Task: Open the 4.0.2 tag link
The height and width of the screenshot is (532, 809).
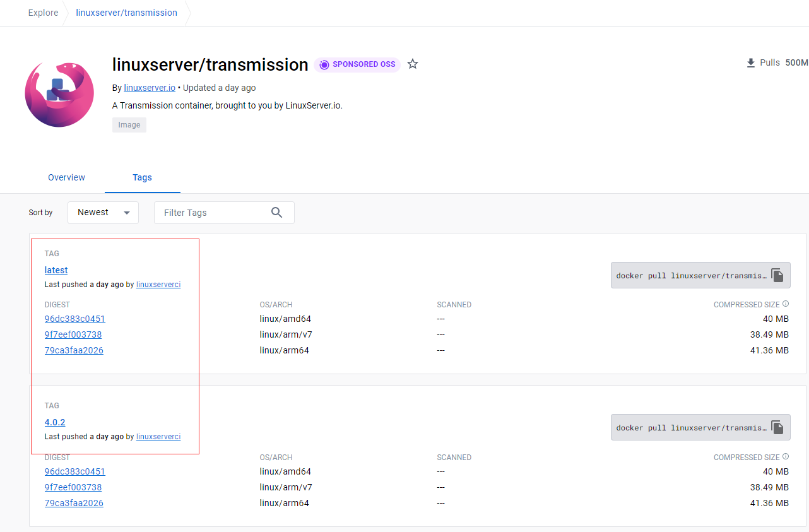Action: coord(55,422)
